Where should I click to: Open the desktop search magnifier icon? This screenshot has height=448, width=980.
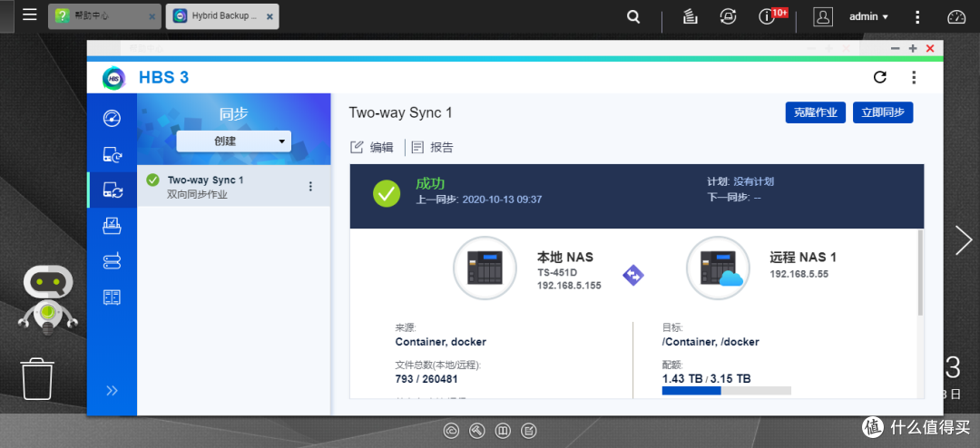[633, 17]
